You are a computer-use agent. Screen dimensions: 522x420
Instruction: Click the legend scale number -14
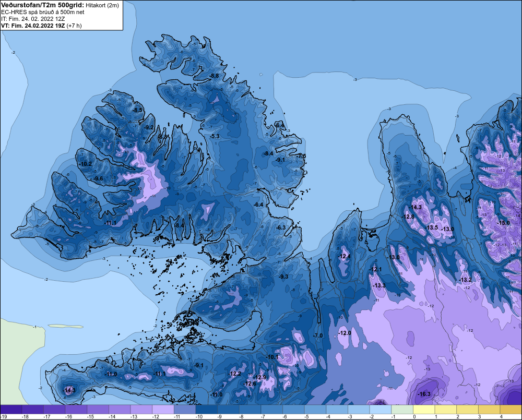tap(112, 417)
